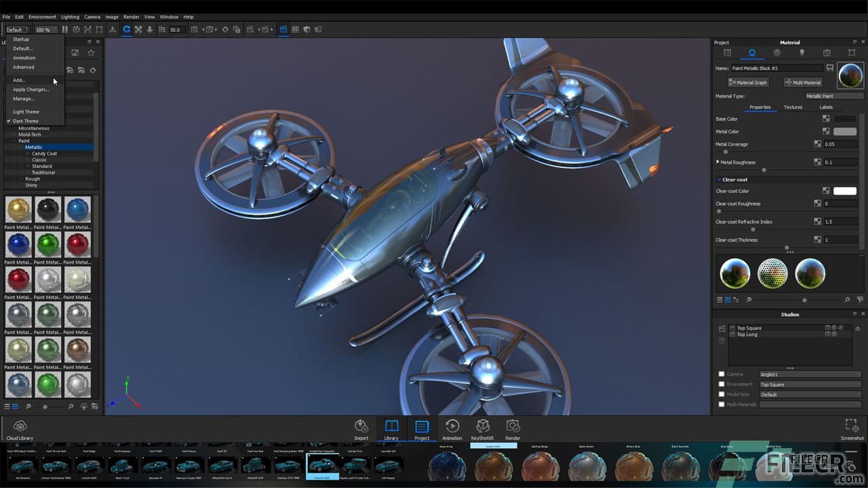Select the Import icon in the bottom dock
The width and height of the screenshot is (868, 488).
[x=361, y=429]
